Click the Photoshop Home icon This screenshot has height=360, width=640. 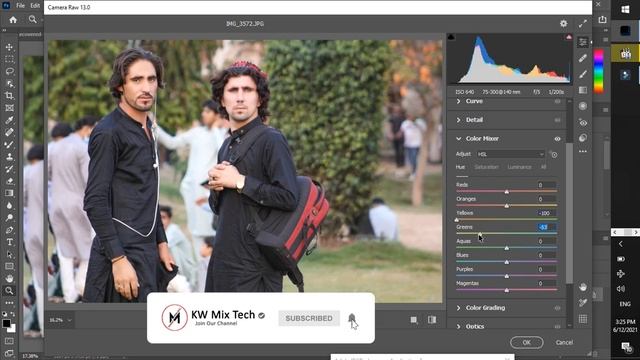(13, 20)
